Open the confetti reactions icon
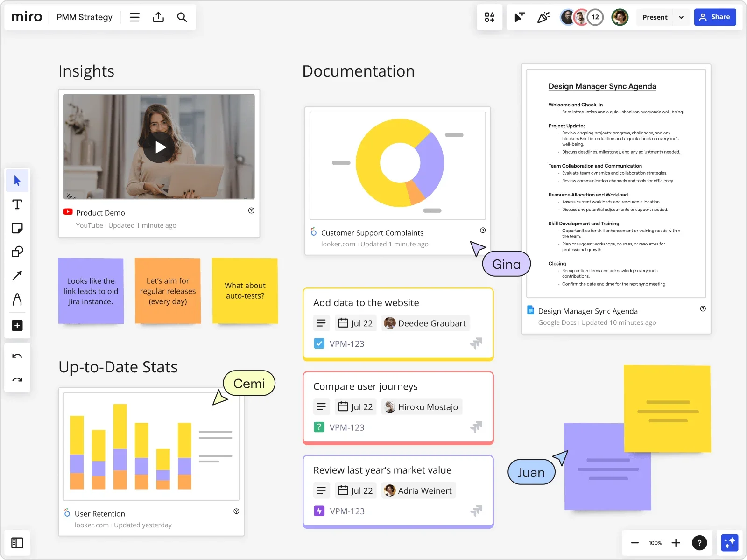The image size is (747, 560). pos(543,17)
